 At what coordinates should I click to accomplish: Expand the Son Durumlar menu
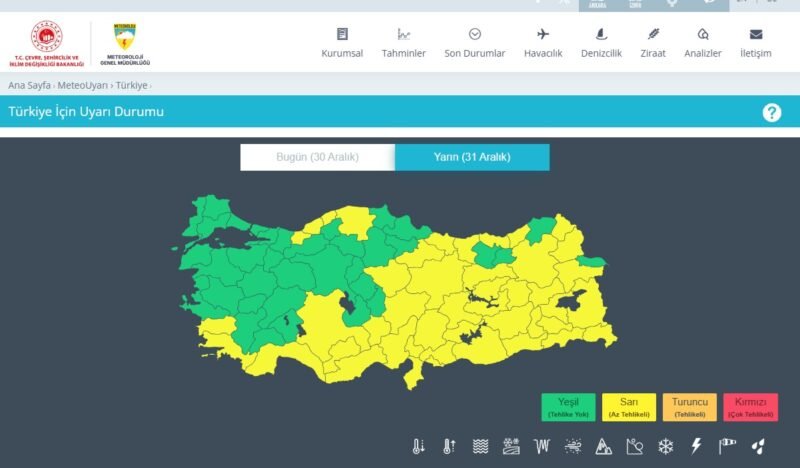tap(474, 43)
